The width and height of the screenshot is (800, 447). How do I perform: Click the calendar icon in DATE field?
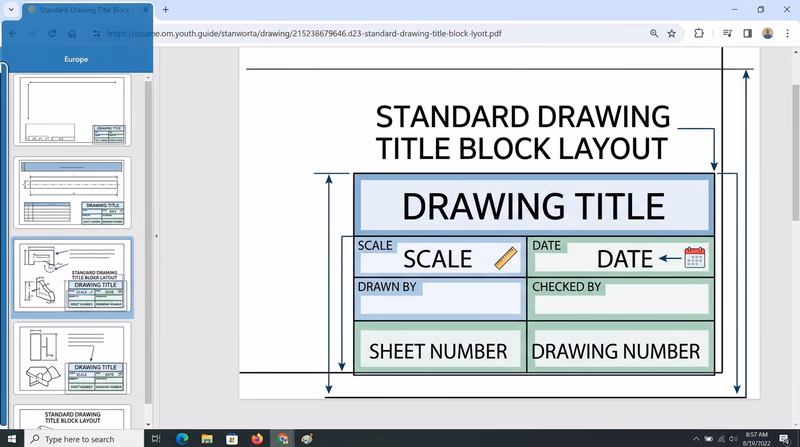[694, 257]
